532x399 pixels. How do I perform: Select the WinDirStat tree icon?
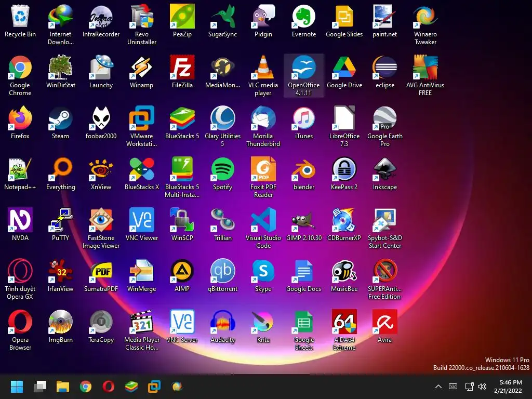pyautogui.click(x=60, y=68)
